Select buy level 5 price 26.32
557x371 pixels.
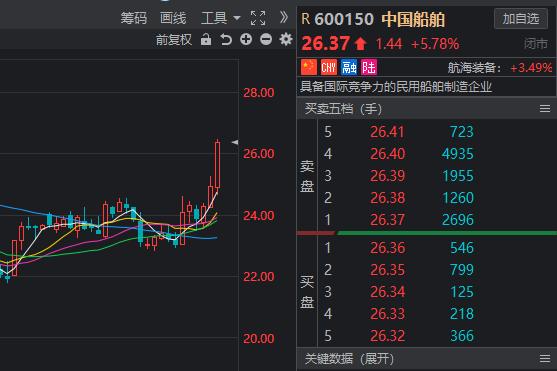(x=387, y=336)
